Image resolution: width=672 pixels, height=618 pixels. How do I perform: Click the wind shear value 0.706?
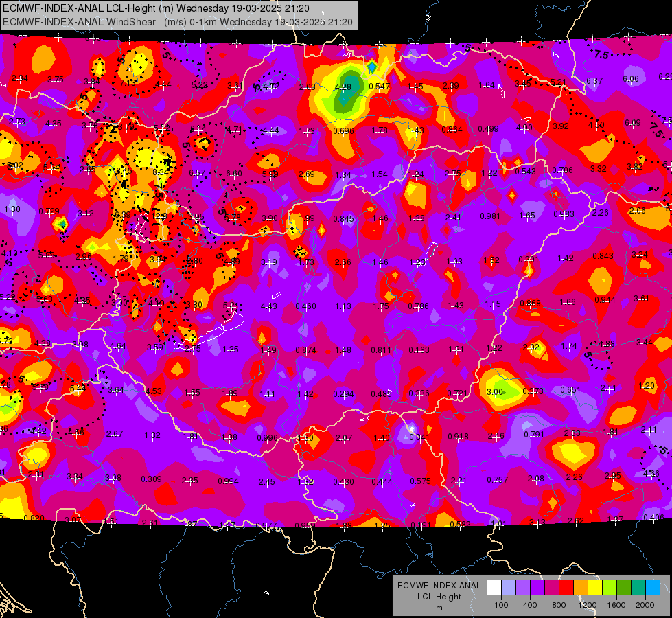(x=562, y=170)
